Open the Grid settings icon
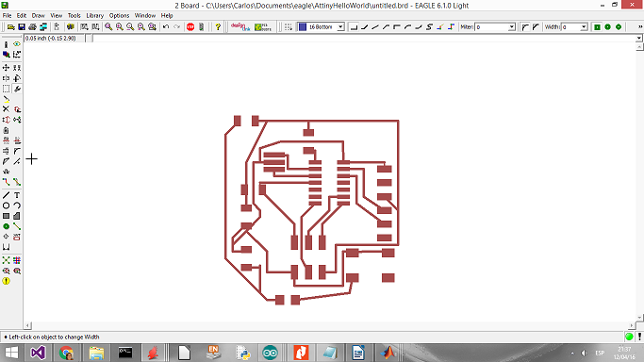This screenshot has width=644, height=362. pos(289,27)
